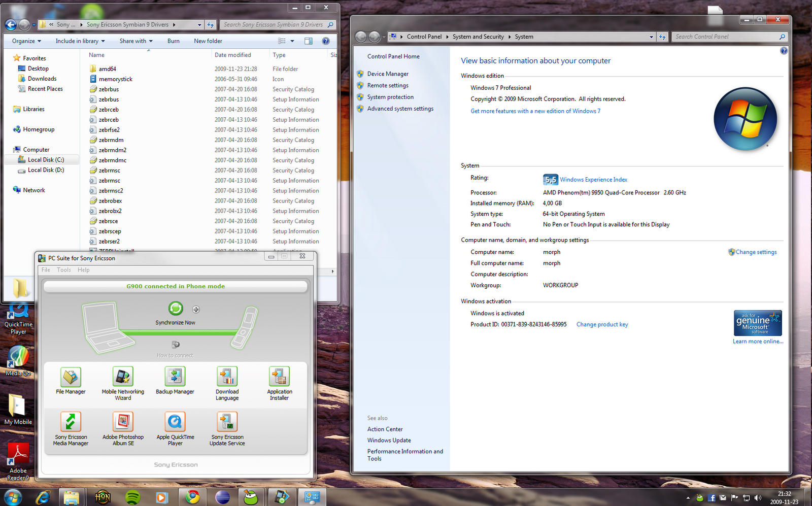The width and height of the screenshot is (812, 506).
Task: Open Internet Explorer from taskbar
Action: coord(43,497)
